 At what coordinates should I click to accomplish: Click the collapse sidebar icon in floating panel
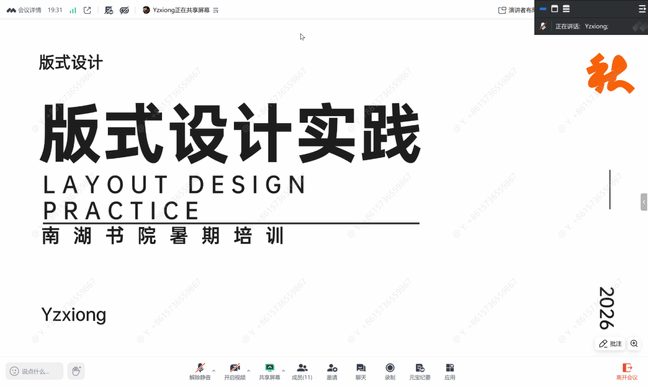coord(642,9)
